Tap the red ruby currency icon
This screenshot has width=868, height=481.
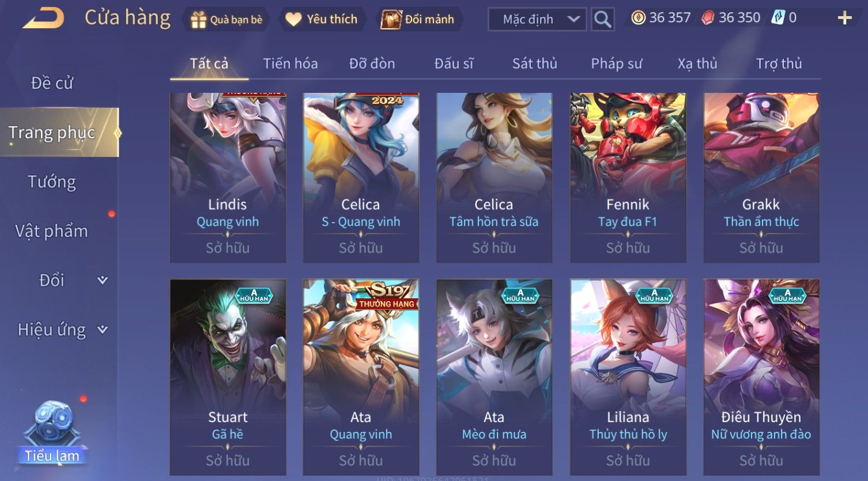coord(708,18)
